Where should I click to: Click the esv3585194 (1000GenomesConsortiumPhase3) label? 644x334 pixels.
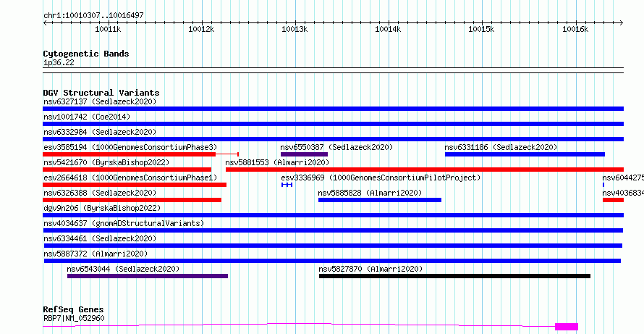click(130, 147)
